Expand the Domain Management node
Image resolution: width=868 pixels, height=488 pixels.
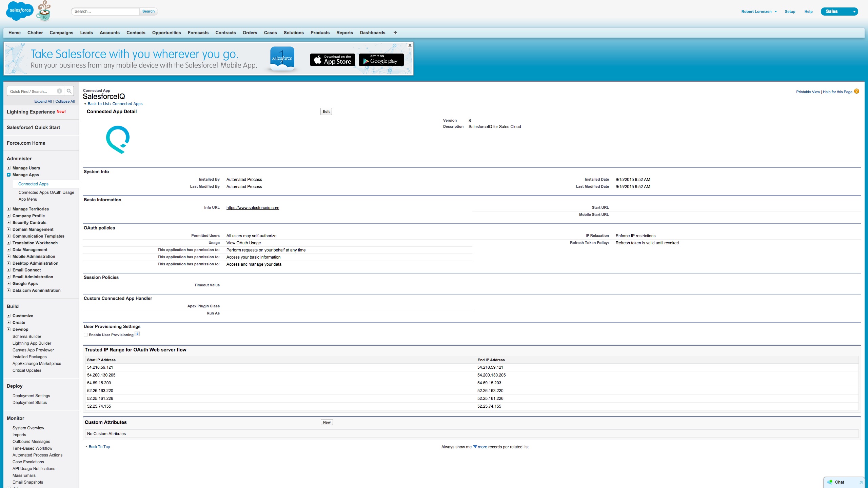(9, 229)
